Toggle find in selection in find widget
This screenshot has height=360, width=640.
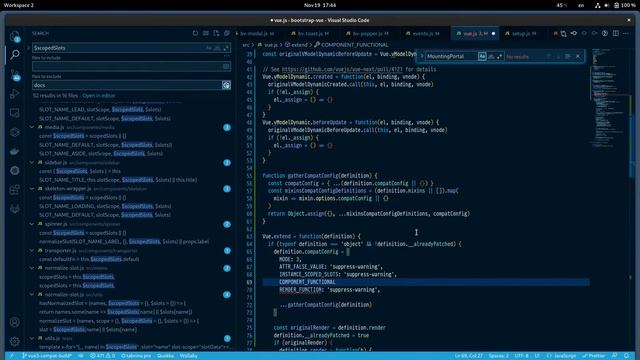568,56
